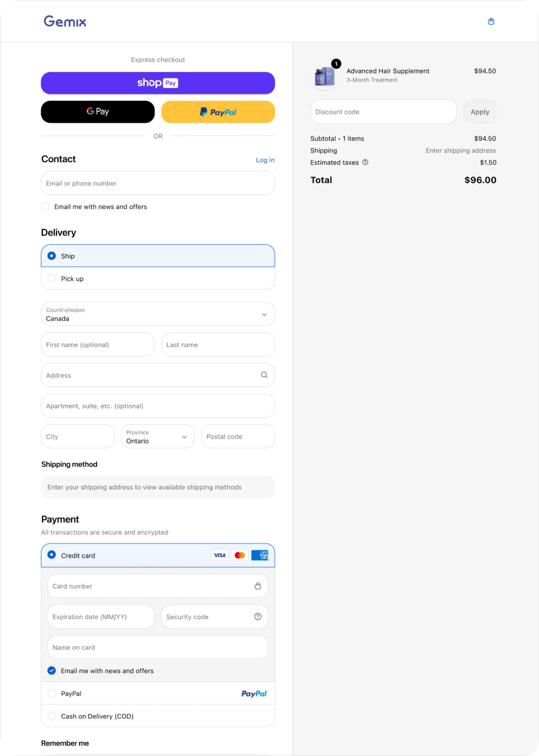Apply the discount code
The image size is (539, 756).
480,112
